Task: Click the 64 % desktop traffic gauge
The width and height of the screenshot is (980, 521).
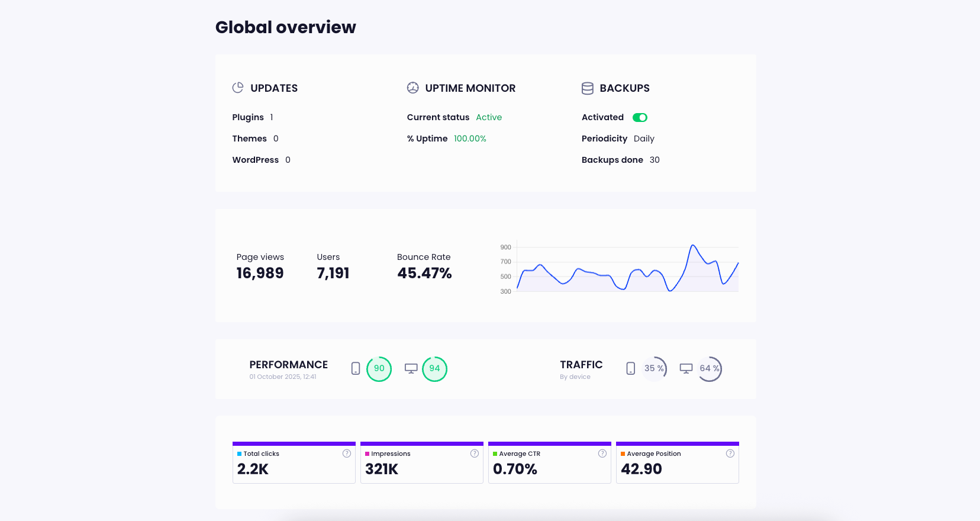Action: (710, 369)
